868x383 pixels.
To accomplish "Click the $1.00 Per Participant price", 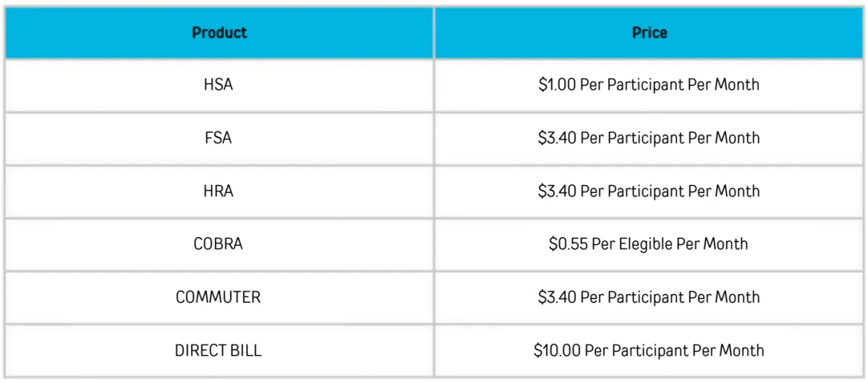I will click(649, 85).
